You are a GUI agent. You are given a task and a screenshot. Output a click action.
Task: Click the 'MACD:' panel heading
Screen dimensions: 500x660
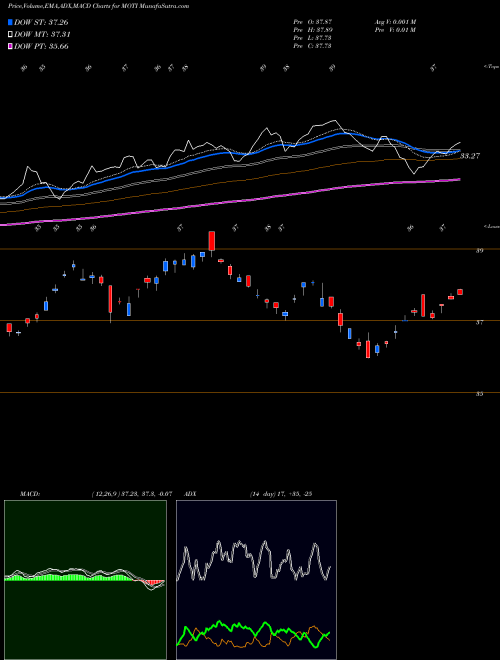[29, 494]
